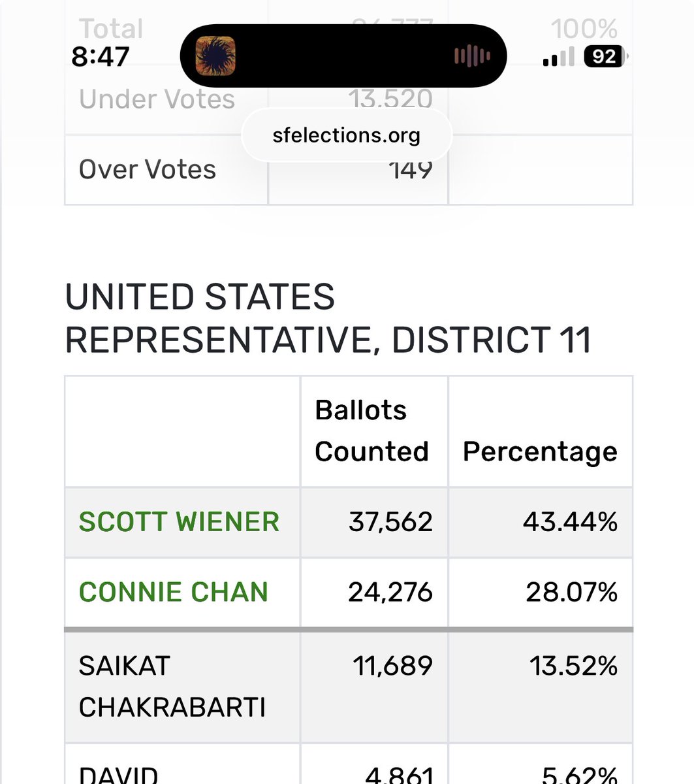Tap the now-playing album art thumbnail

point(215,55)
